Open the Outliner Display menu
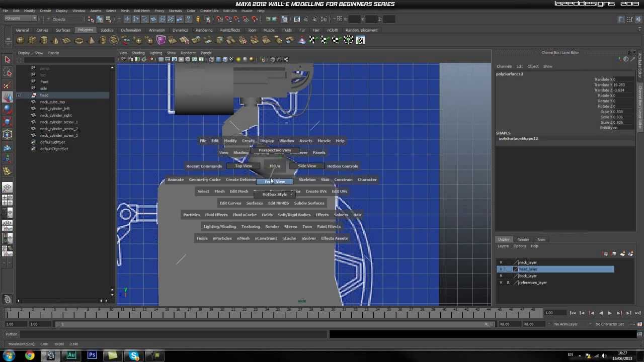Screen dimensions: 644x362 click(24, 53)
